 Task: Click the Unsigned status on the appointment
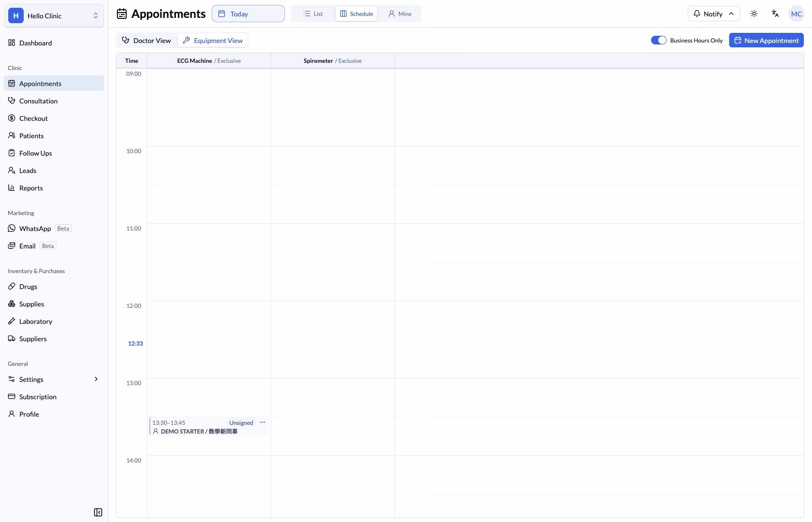point(241,423)
